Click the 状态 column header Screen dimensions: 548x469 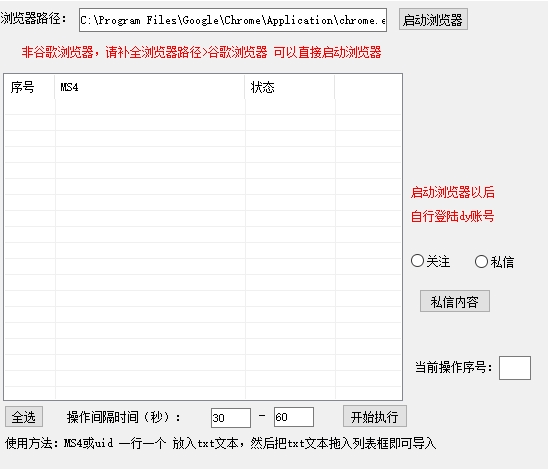pyautogui.click(x=290, y=87)
